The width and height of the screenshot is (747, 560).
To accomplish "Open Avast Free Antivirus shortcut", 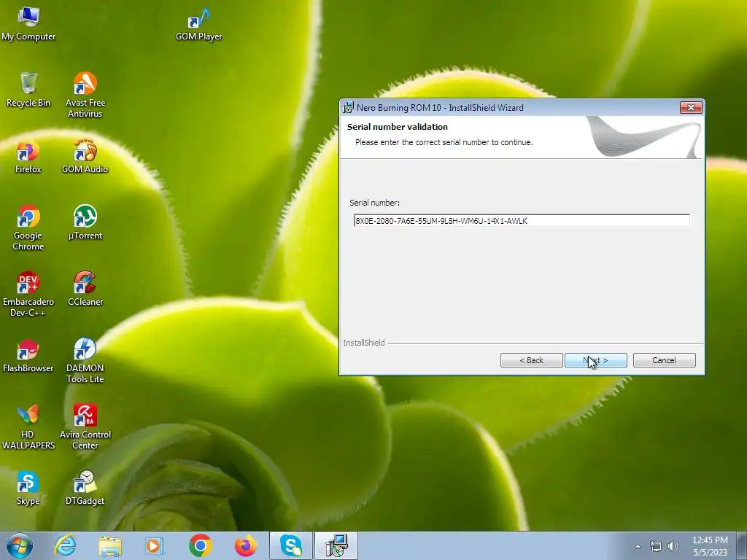I will [85, 94].
